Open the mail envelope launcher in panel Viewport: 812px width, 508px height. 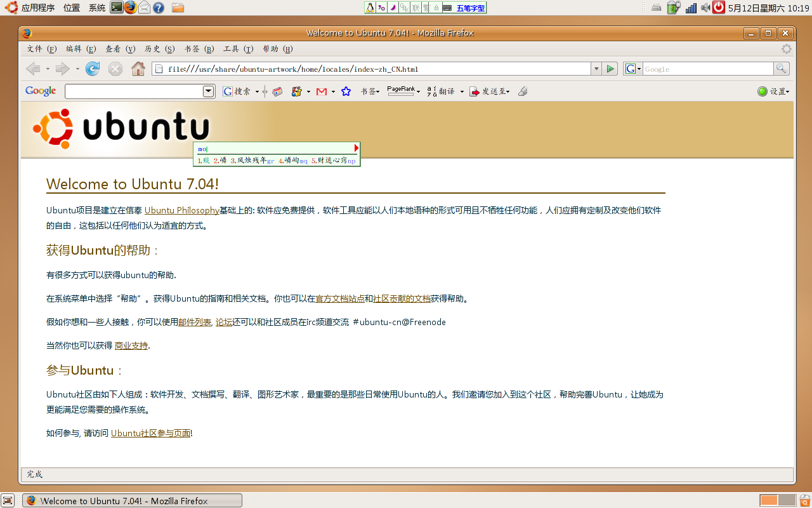coord(145,8)
